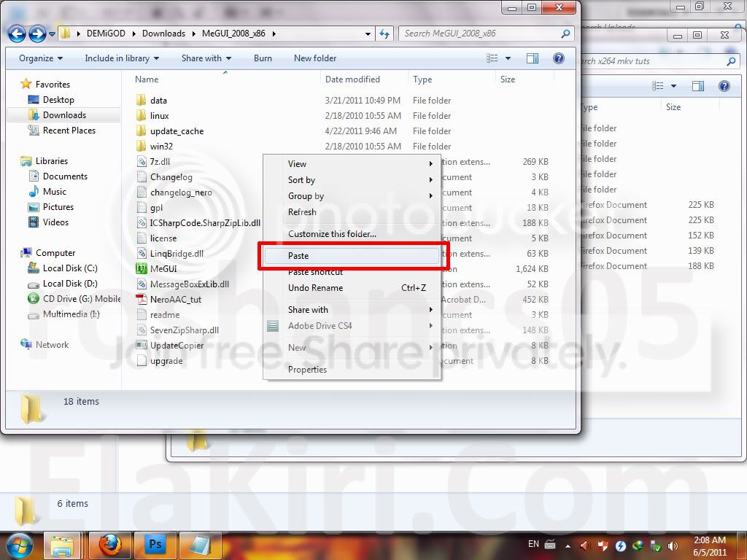The width and height of the screenshot is (747, 560).
Task: Click the Windows Start button
Action: (x=20, y=545)
